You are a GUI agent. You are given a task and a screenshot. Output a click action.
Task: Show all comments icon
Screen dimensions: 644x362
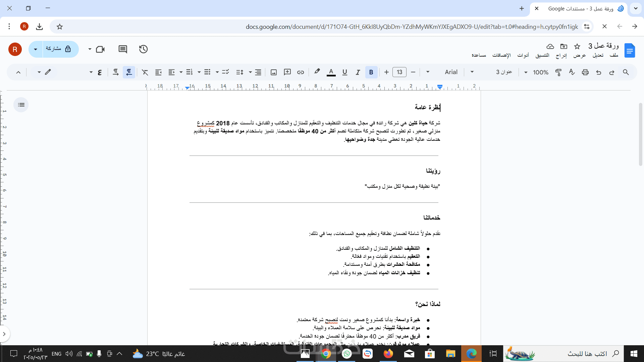tap(123, 49)
